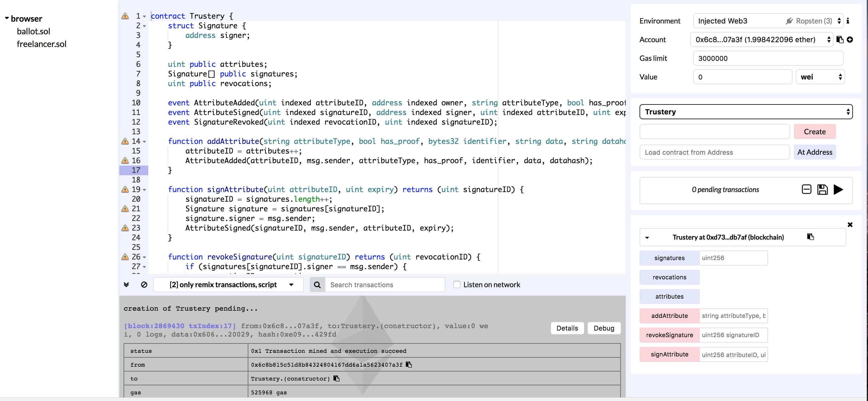The width and height of the screenshot is (868, 401).
Task: Open freelancer.sol in the file browser
Action: pos(42,44)
